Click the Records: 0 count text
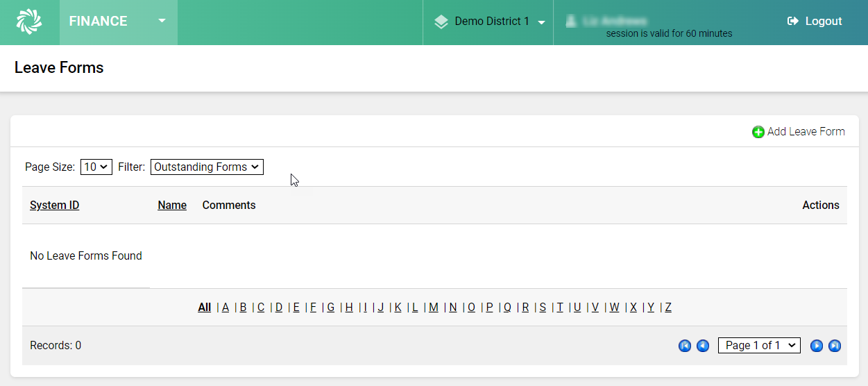Image resolution: width=868 pixels, height=386 pixels. (56, 346)
